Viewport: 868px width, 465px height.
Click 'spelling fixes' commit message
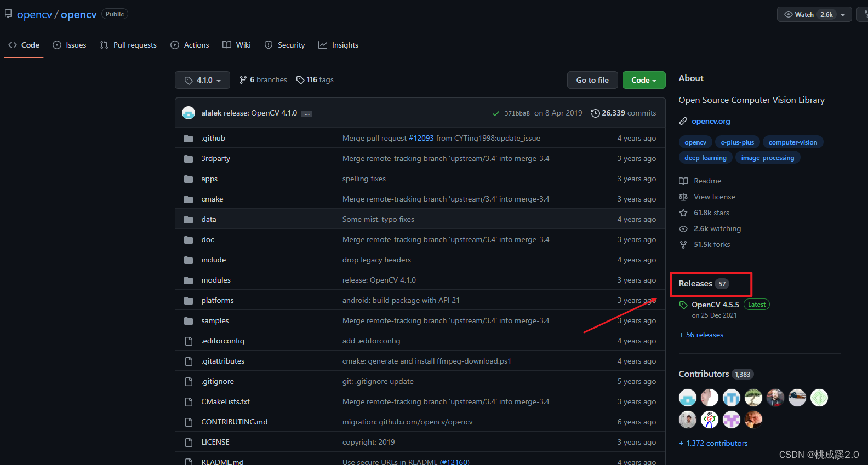(364, 179)
